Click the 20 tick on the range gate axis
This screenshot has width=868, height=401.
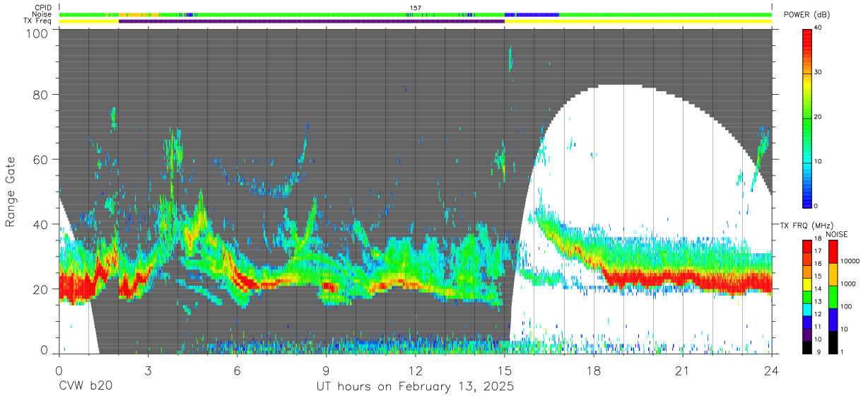[x=42, y=289]
